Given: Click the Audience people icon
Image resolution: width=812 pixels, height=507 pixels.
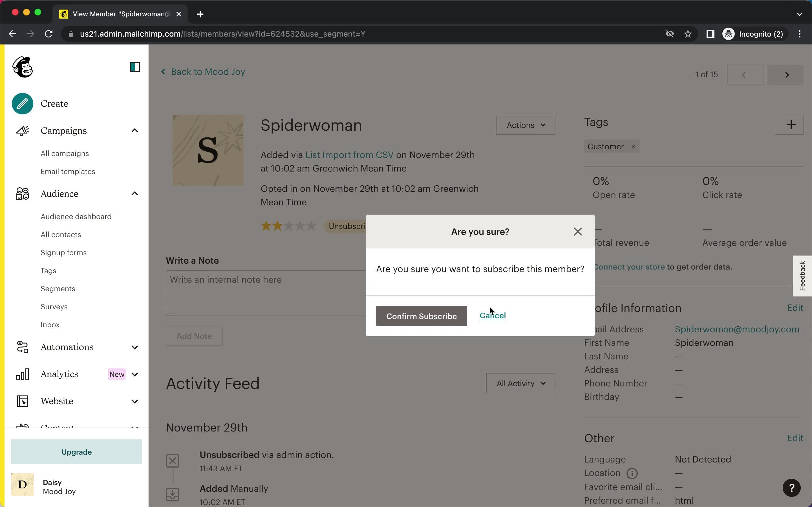Looking at the screenshot, I should pos(22,194).
